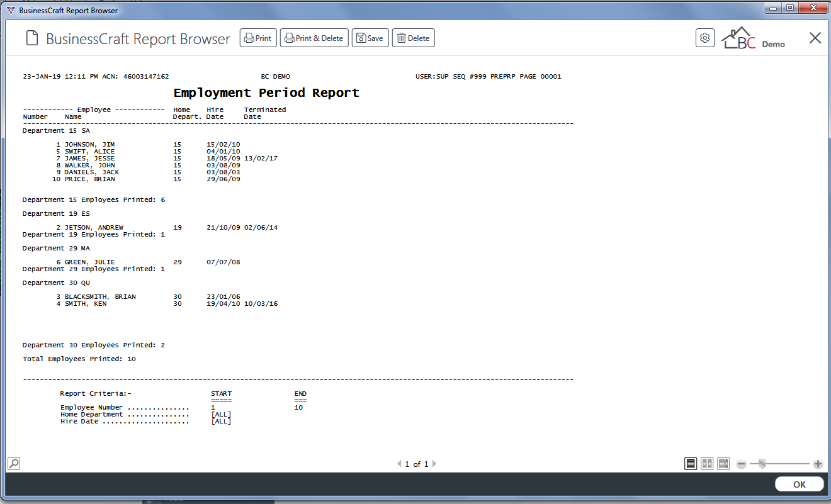Click the Print button

pyautogui.click(x=258, y=38)
